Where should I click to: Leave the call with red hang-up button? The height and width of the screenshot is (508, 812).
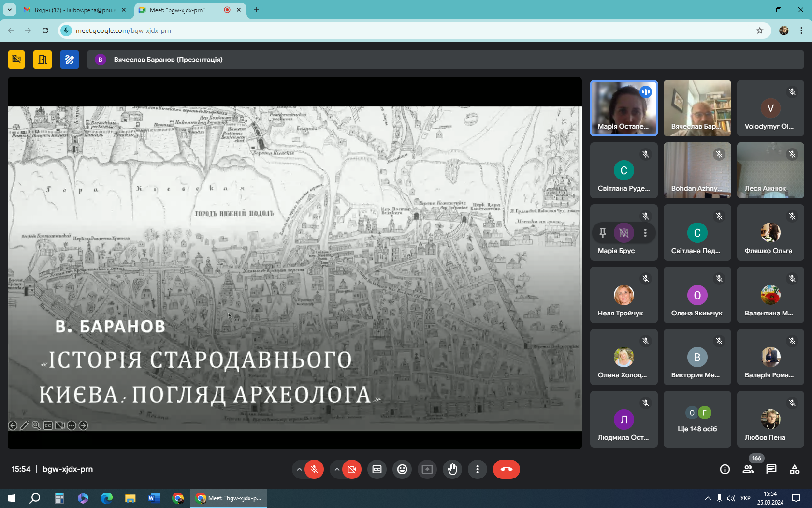point(506,469)
